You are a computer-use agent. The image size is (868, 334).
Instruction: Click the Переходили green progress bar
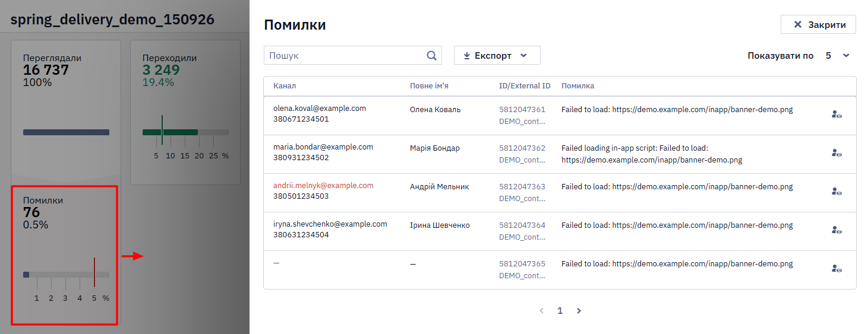tap(170, 132)
